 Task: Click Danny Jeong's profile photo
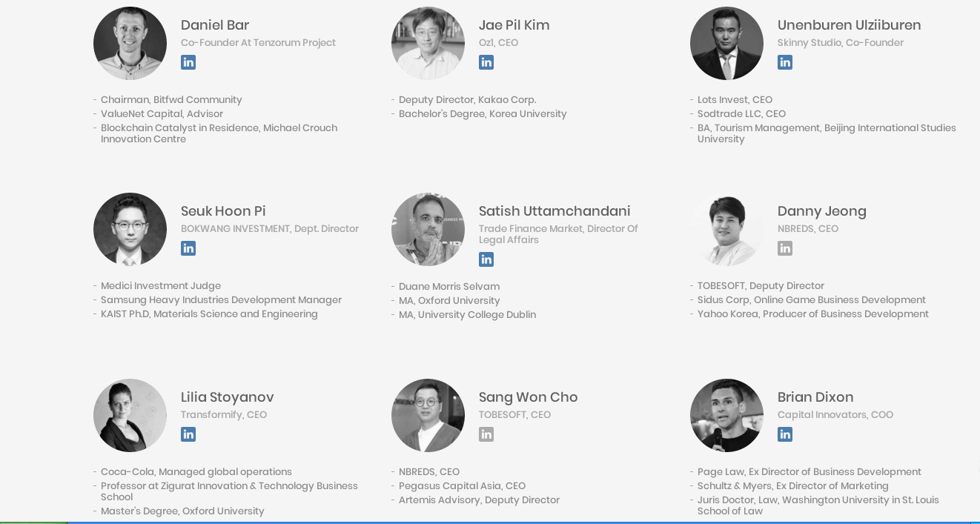[x=726, y=229]
